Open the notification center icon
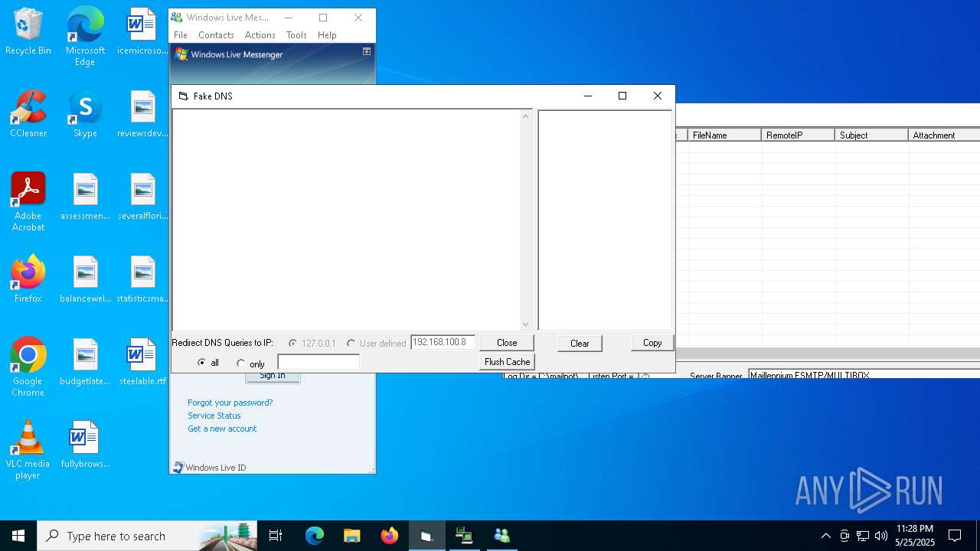This screenshot has width=980, height=551. (955, 536)
